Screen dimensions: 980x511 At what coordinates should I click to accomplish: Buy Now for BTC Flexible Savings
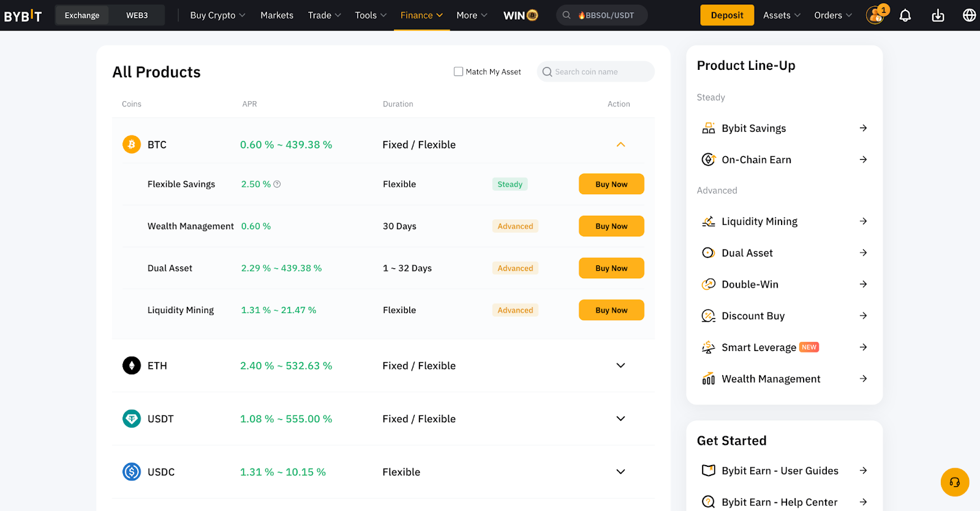[611, 184]
